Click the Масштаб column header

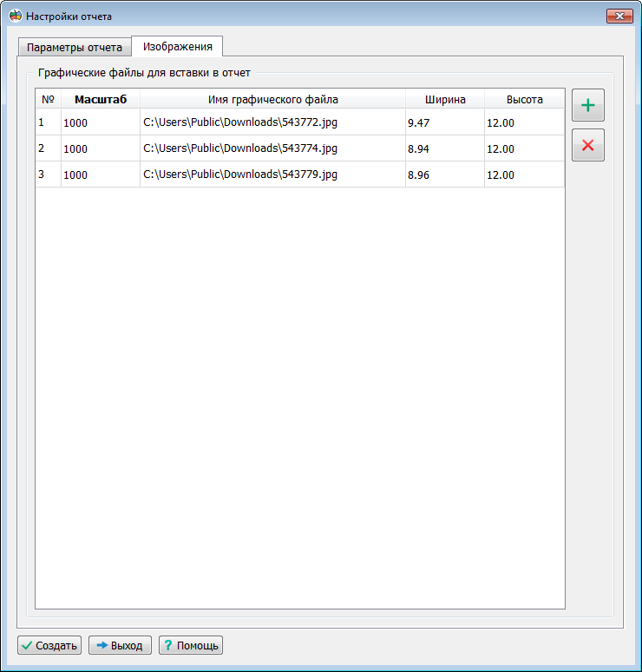[x=100, y=99]
